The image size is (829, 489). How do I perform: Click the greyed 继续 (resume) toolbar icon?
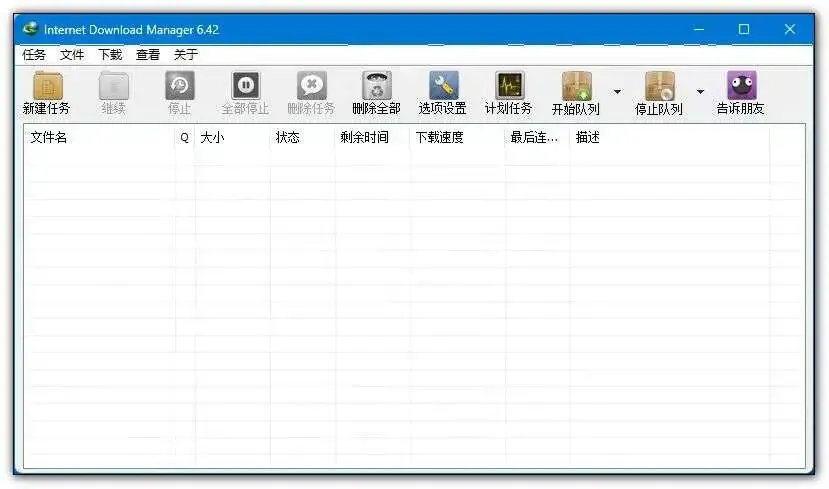coord(114,86)
